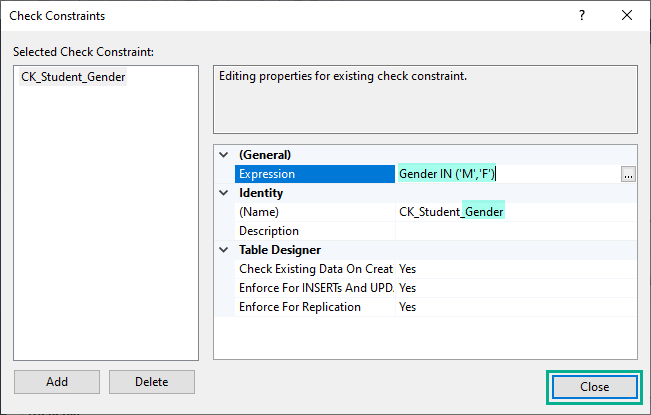
Task: Click the Close button
Action: click(x=595, y=387)
